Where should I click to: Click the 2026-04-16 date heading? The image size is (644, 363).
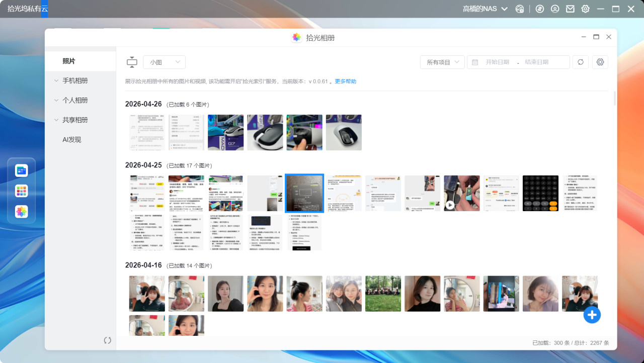click(x=143, y=265)
